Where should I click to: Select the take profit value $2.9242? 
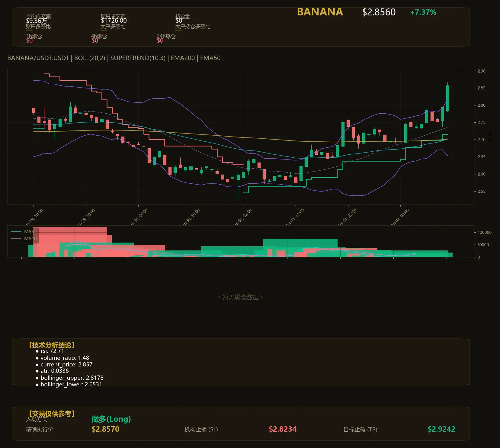pyautogui.click(x=441, y=429)
